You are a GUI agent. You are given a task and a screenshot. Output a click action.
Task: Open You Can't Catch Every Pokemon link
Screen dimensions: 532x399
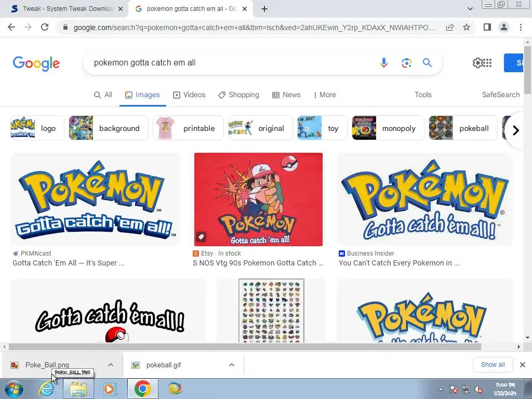click(x=399, y=263)
